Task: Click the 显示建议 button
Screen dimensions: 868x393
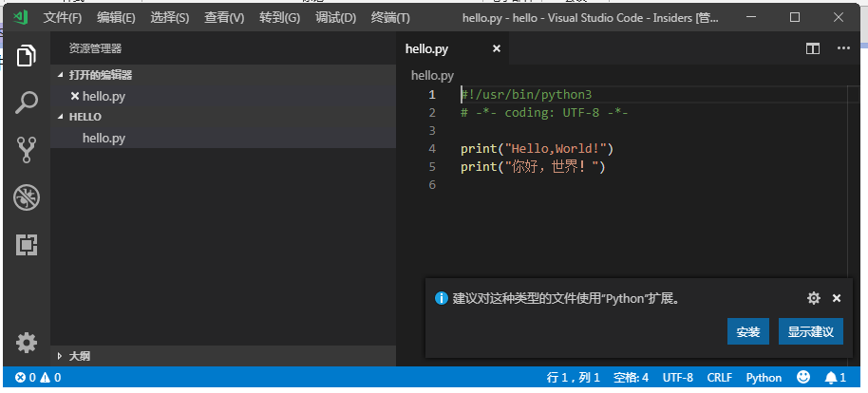Action: click(810, 331)
